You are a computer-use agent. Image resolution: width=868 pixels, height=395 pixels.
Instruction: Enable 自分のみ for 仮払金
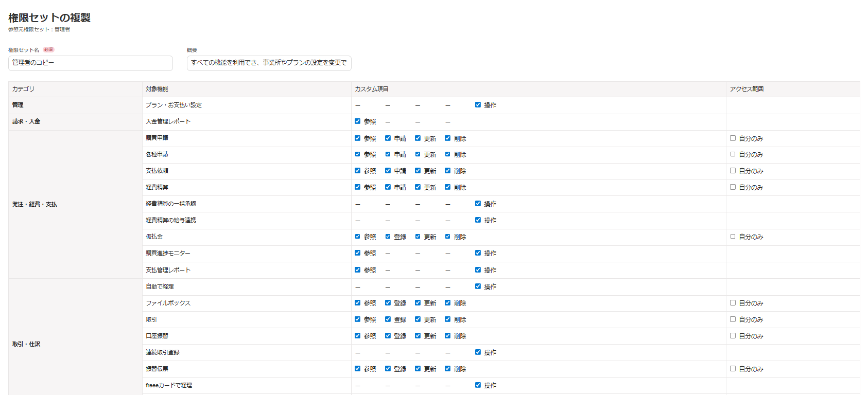pos(733,237)
